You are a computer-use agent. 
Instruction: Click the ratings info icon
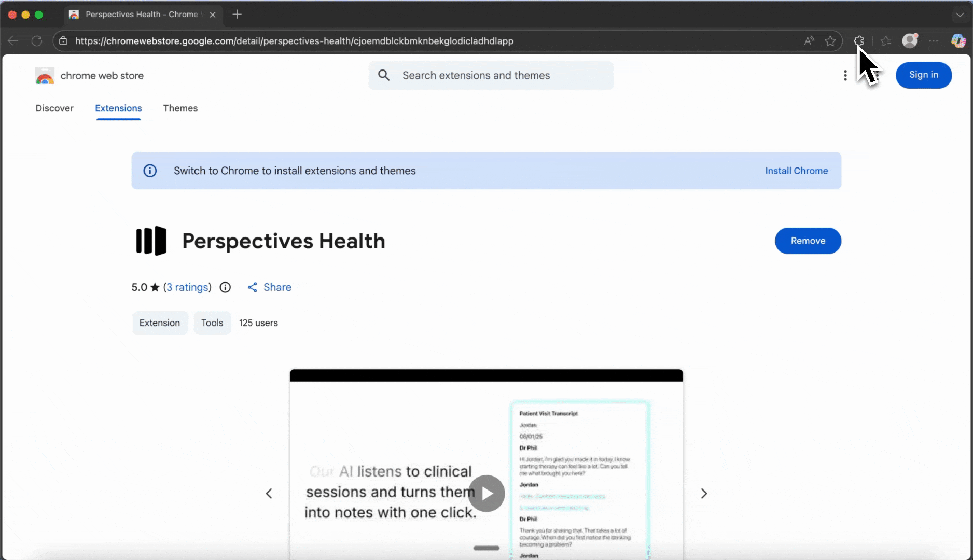[225, 287]
